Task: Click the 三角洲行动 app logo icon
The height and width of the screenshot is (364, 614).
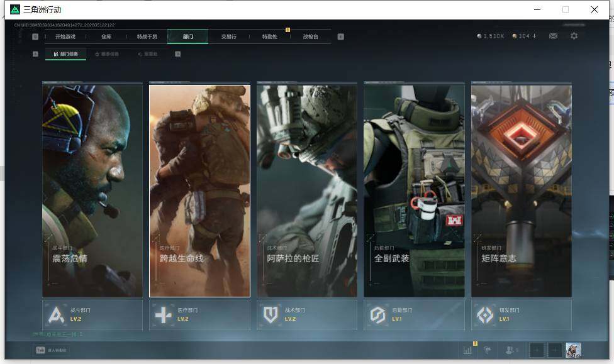Action: click(15, 9)
